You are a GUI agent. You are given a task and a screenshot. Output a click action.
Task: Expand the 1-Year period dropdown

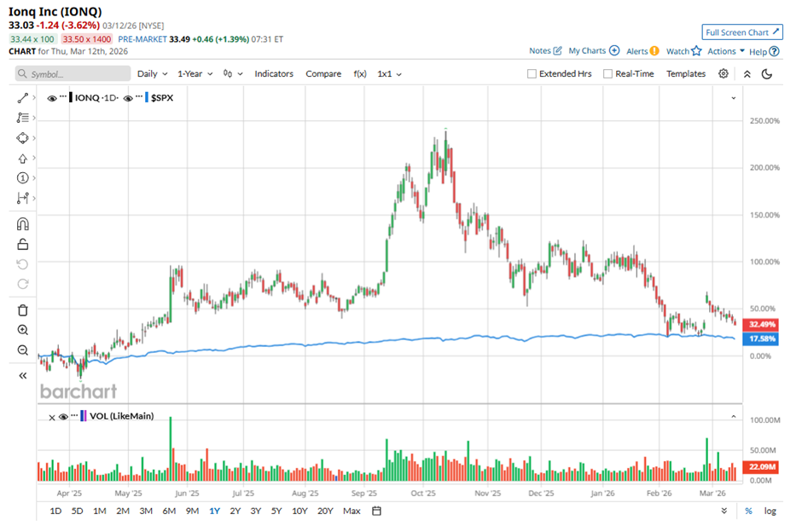195,74
